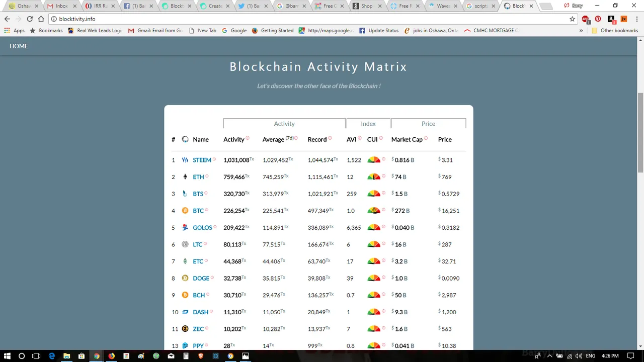The image size is (644, 362).
Task: Click the ZEC coin logo icon
Action: tap(185, 329)
